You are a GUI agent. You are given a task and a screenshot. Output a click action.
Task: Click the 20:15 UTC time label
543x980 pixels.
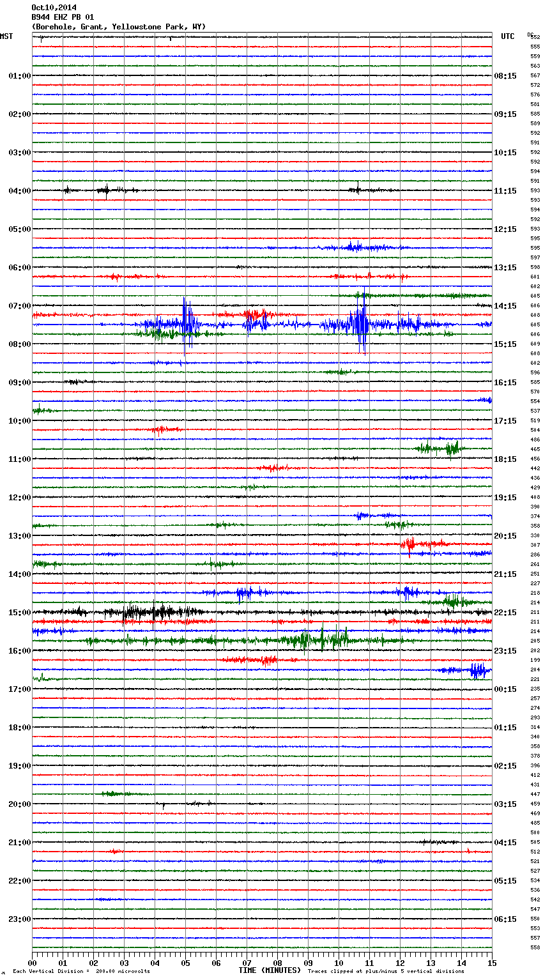(x=505, y=536)
